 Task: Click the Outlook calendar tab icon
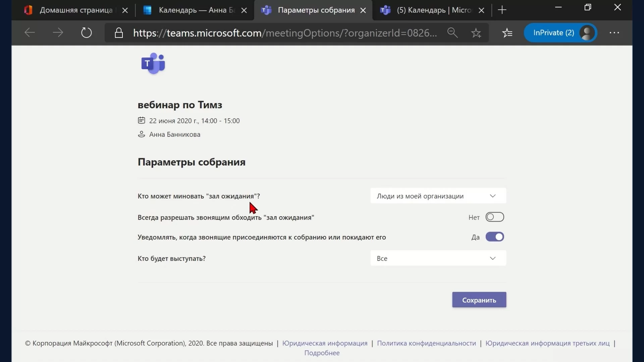click(x=147, y=10)
